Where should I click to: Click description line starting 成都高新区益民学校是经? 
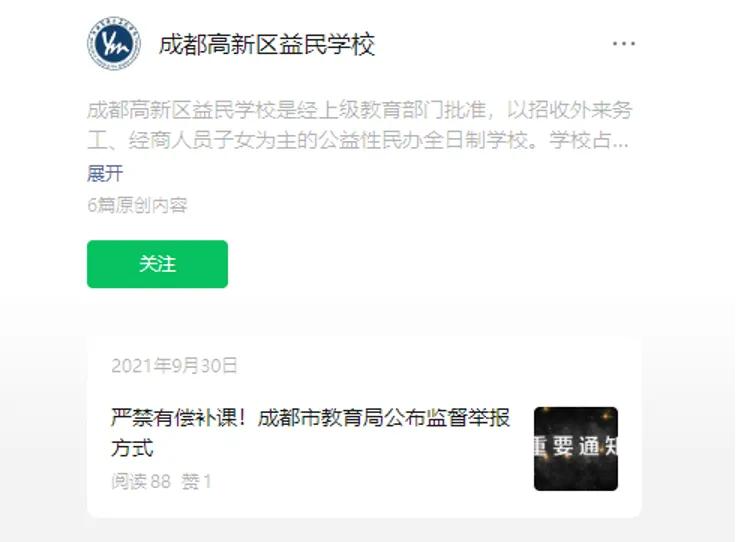tap(360, 110)
